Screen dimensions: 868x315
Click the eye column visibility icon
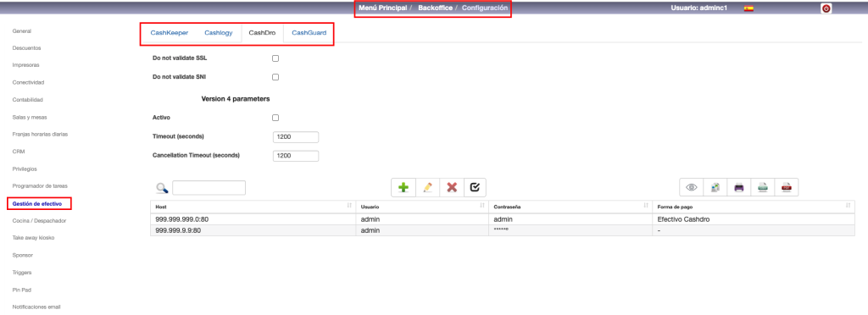[692, 187]
